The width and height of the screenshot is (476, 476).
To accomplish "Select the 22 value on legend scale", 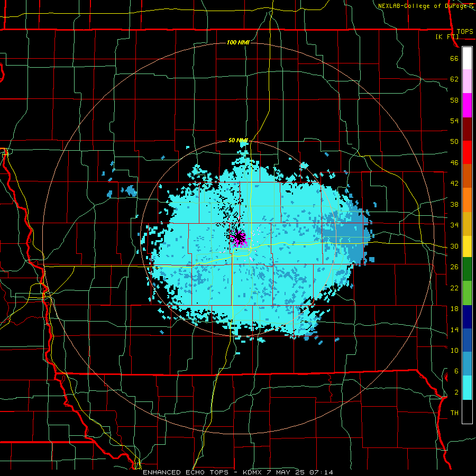I will click(454, 288).
